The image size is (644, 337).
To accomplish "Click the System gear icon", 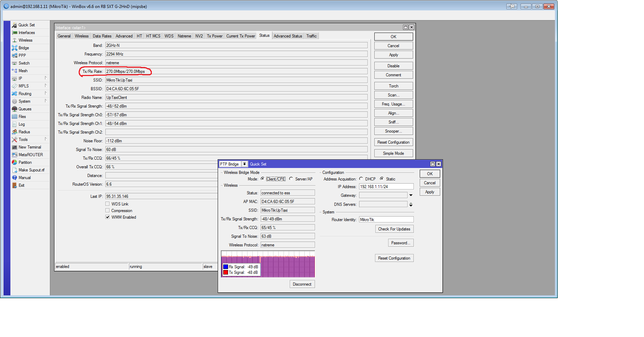I will click(x=15, y=101).
